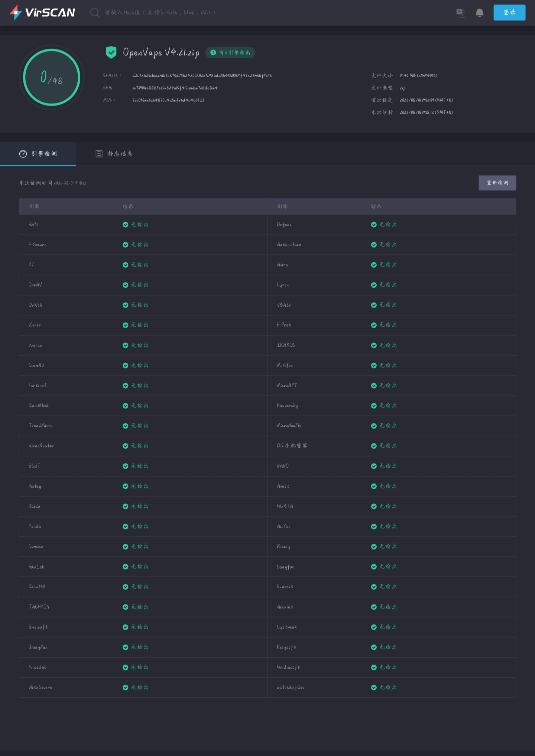Click the Authentium engine name
The width and height of the screenshot is (535, 756).
pyautogui.click(x=289, y=245)
